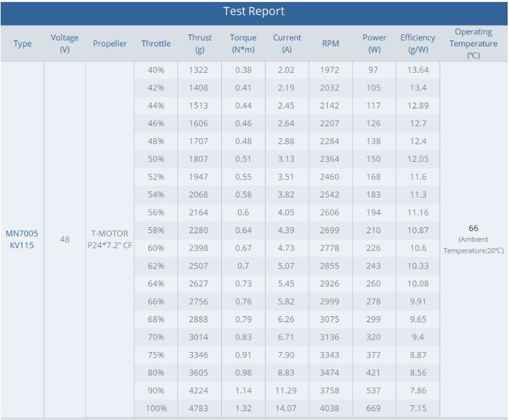Click the Thrust (g) column header
Screen dimensions: 509x420
pos(200,44)
